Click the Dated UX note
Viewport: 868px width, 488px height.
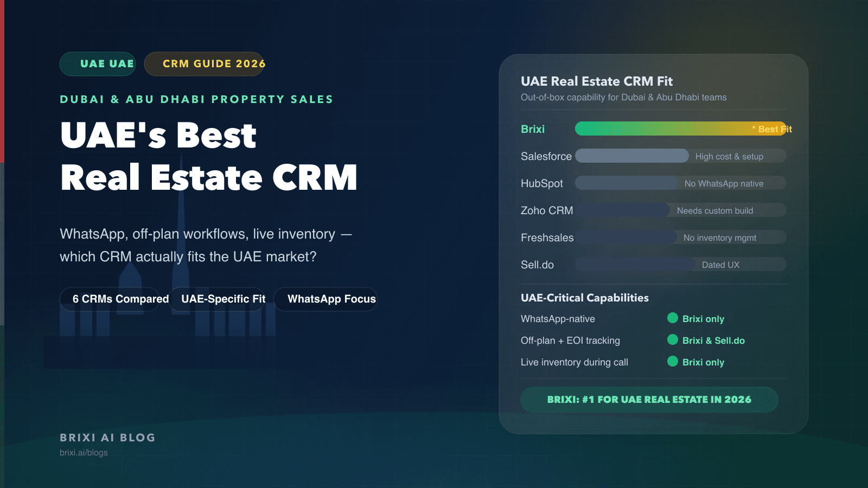(720, 265)
